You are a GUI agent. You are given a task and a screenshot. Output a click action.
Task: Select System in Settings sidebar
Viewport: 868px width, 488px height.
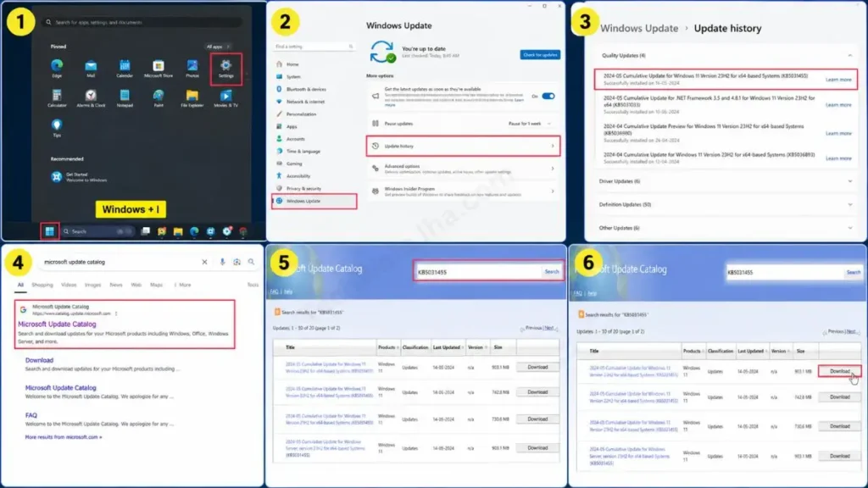pyautogui.click(x=293, y=77)
